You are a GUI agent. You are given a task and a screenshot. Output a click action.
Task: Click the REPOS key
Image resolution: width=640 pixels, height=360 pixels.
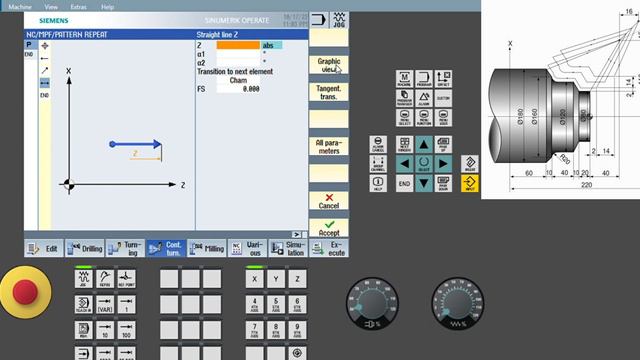click(x=105, y=279)
